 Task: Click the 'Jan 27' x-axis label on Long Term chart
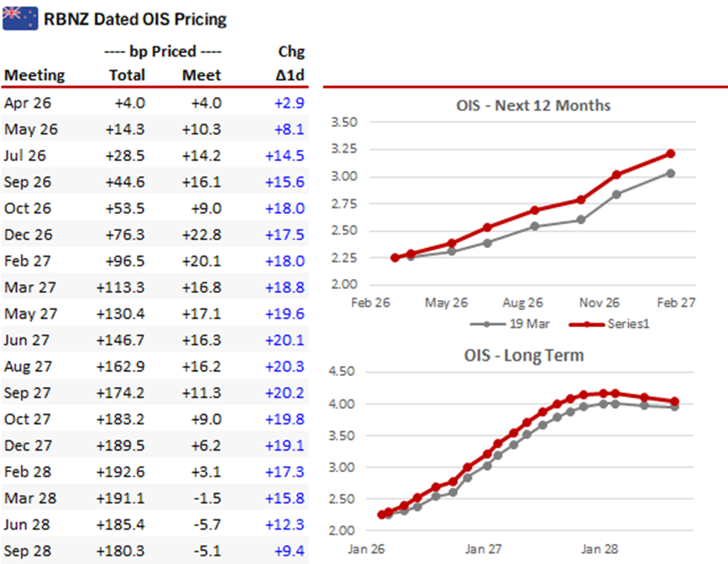click(x=483, y=550)
